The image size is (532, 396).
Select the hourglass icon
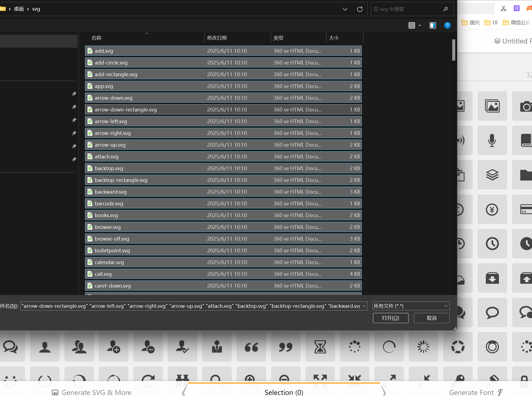click(x=320, y=347)
